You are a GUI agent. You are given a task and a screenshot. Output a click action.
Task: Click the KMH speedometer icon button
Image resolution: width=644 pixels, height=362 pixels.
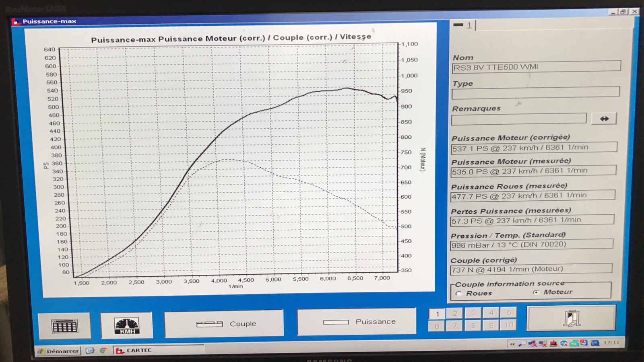coord(127,325)
